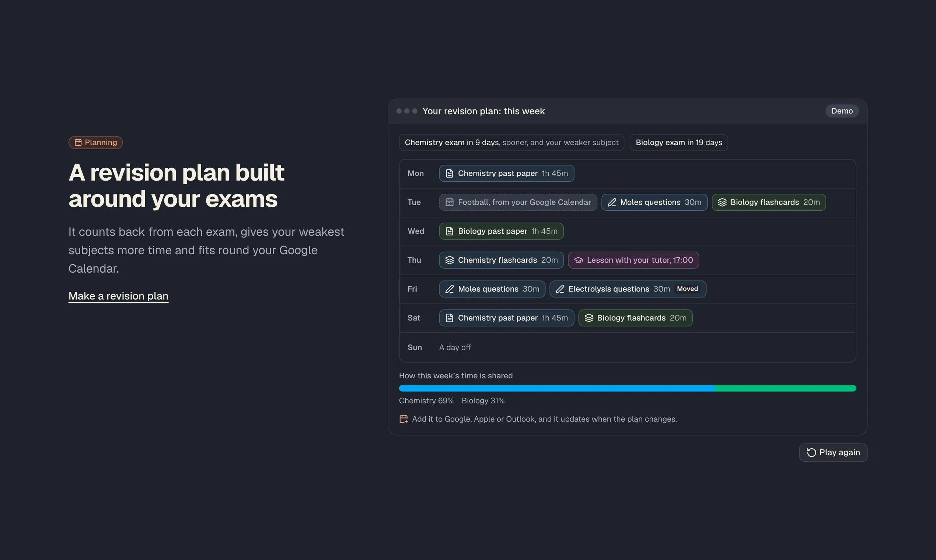This screenshot has height=560, width=936.
Task: Select the Chemistry exam in 9 days chip
Action: pyautogui.click(x=511, y=142)
